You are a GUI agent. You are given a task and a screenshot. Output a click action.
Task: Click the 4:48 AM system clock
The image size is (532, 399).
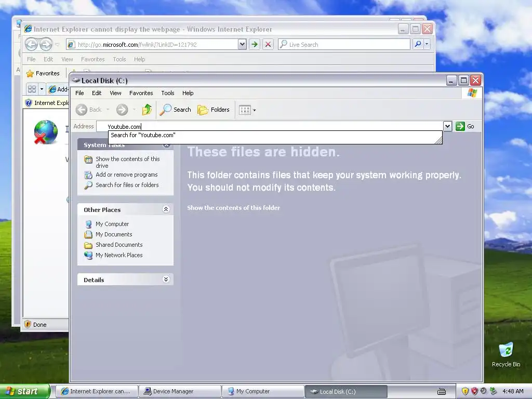pos(513,391)
